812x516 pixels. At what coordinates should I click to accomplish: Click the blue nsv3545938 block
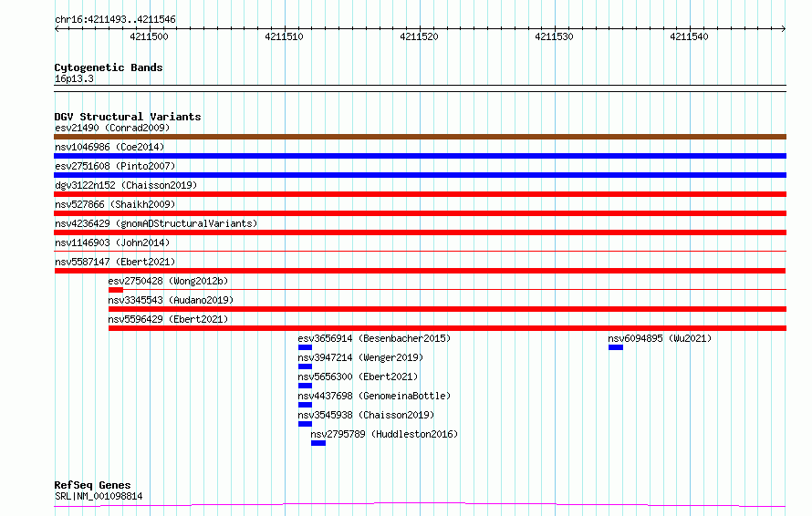(305, 424)
